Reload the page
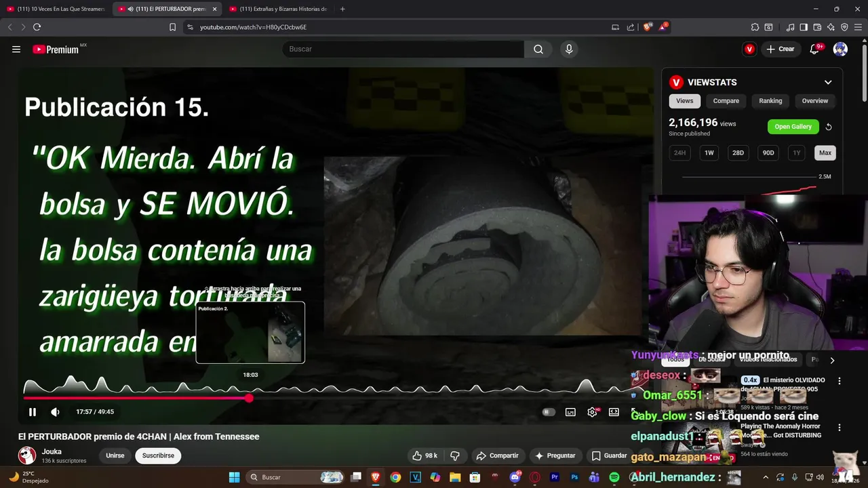The width and height of the screenshot is (868, 488). click(37, 27)
